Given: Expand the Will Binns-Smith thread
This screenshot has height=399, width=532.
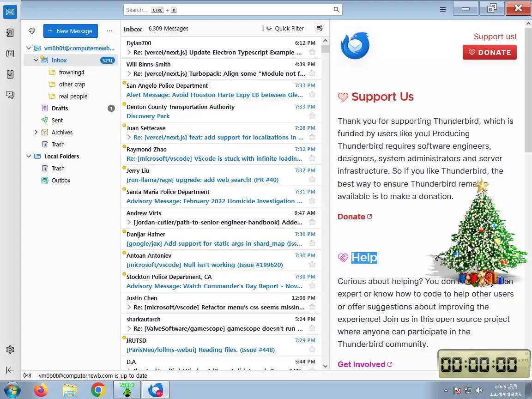Looking at the screenshot, I should [129, 73].
